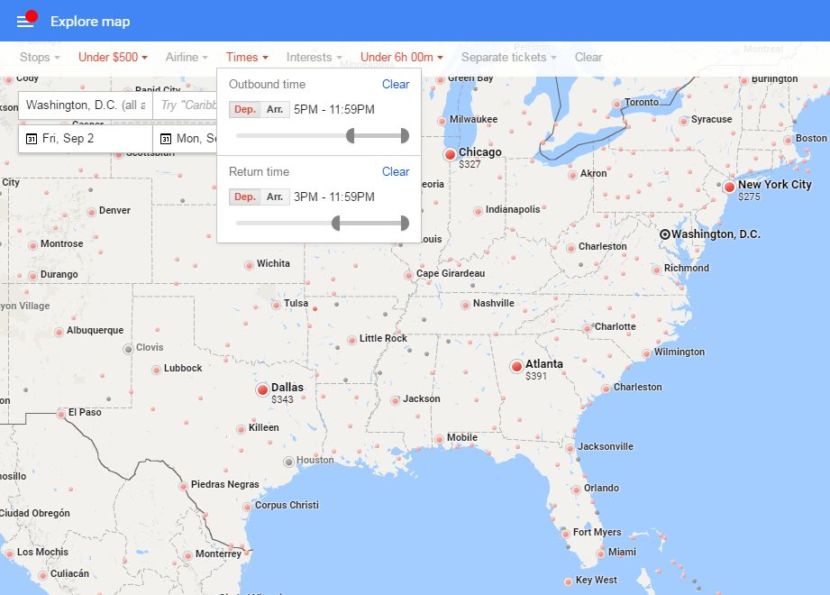This screenshot has height=595, width=830.
Task: Click the Orlando map dot
Action: [x=576, y=489]
